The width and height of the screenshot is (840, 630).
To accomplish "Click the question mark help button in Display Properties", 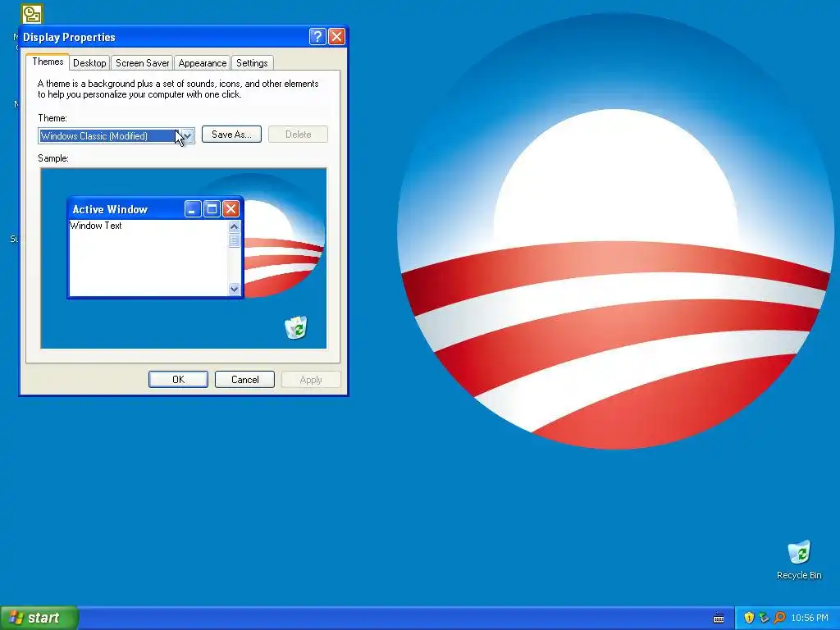I will point(317,36).
